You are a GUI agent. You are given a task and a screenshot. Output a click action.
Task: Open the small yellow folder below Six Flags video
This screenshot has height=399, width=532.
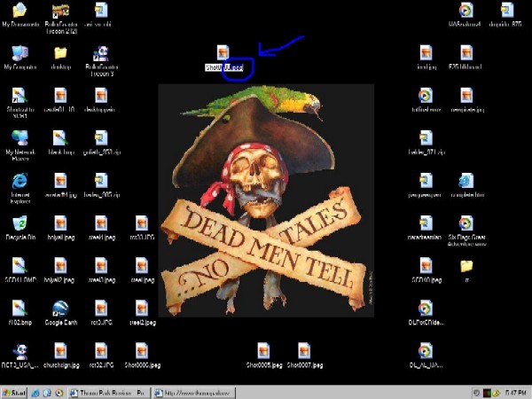click(x=466, y=266)
